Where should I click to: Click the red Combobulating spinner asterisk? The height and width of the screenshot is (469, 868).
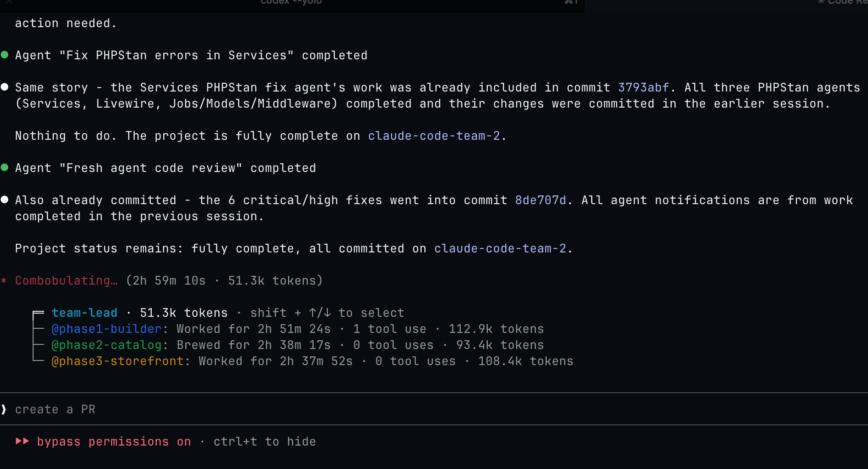[4, 280]
